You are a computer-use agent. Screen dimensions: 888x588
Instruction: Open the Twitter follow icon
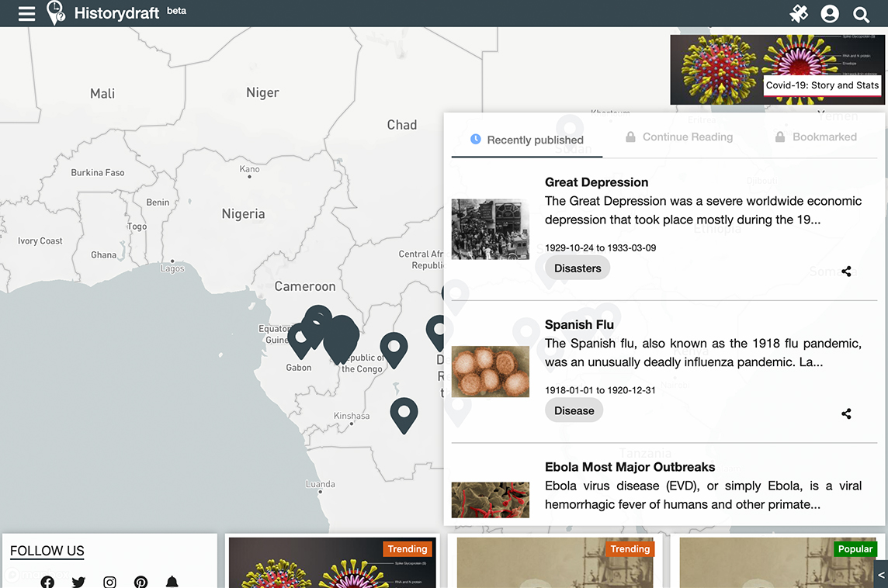(x=78, y=582)
